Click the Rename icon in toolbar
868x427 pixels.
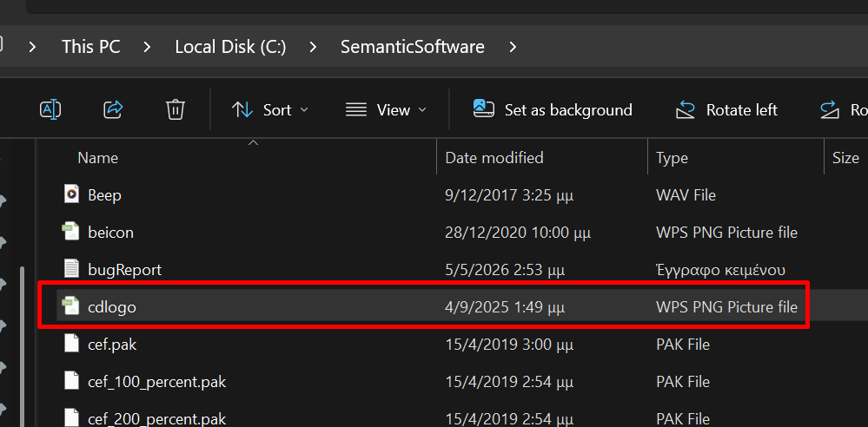coord(50,109)
